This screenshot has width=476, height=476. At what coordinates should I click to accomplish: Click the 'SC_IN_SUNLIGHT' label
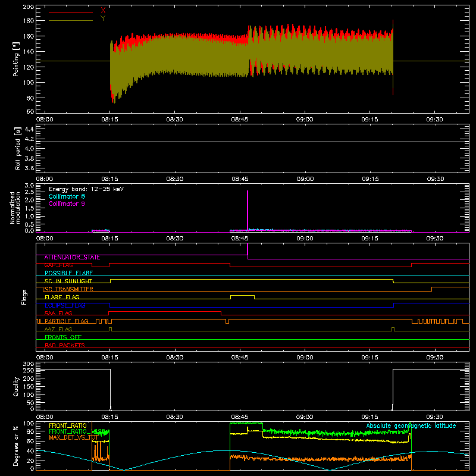pos(68,281)
